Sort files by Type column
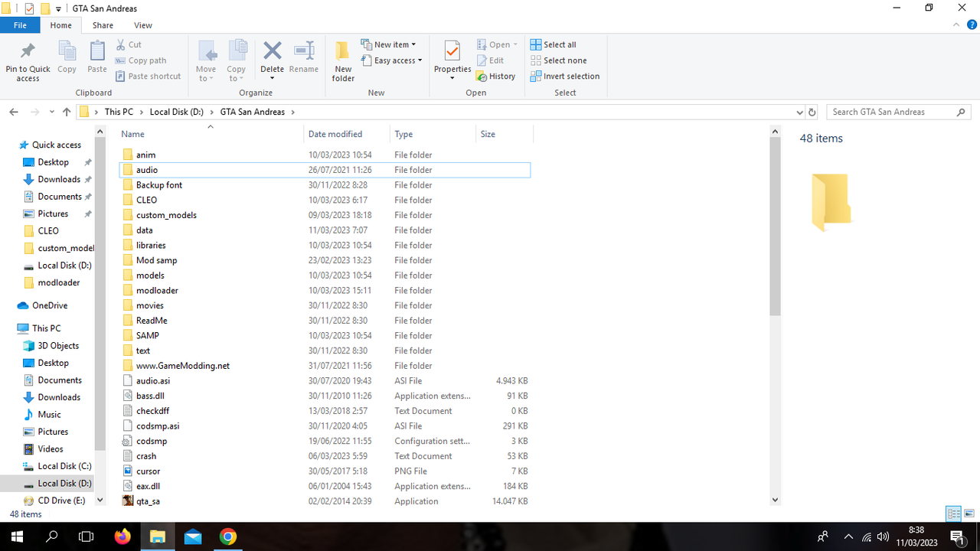 tap(433, 134)
